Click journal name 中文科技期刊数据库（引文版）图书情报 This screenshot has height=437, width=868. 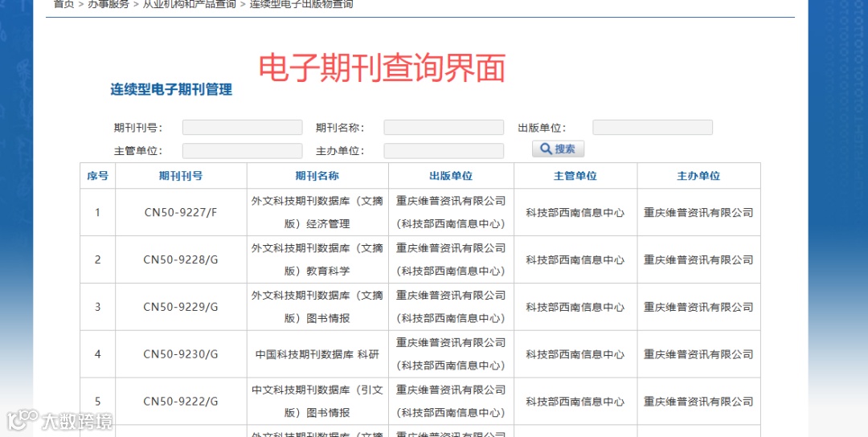317,402
